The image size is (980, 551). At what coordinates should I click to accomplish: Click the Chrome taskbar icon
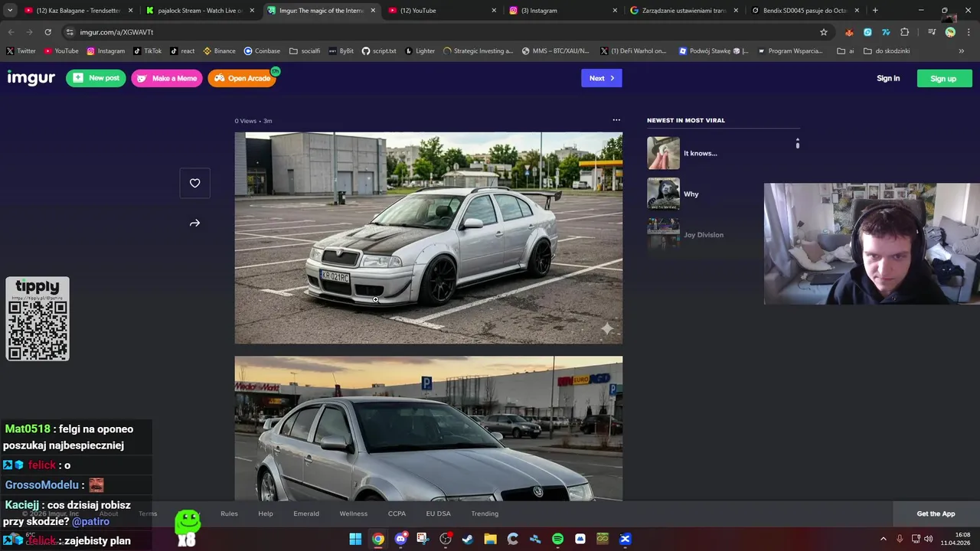pos(378,539)
